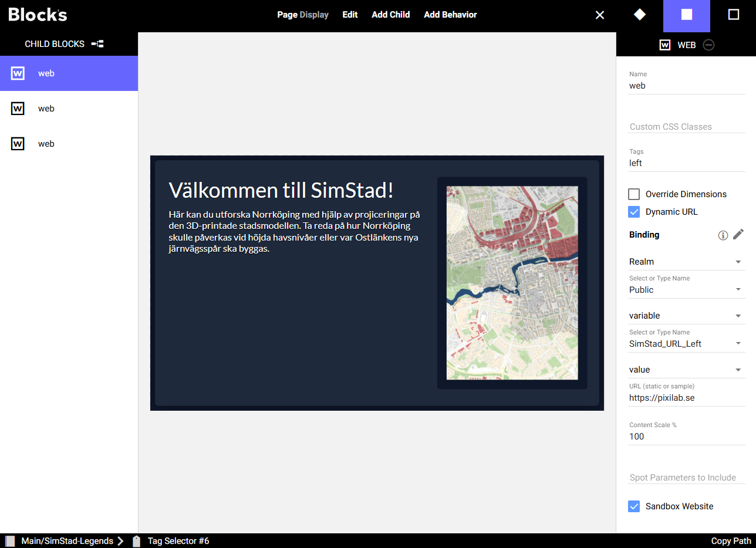Click the Child Blocks tree structure icon
Screen dimensions: 756x548
(x=97, y=44)
